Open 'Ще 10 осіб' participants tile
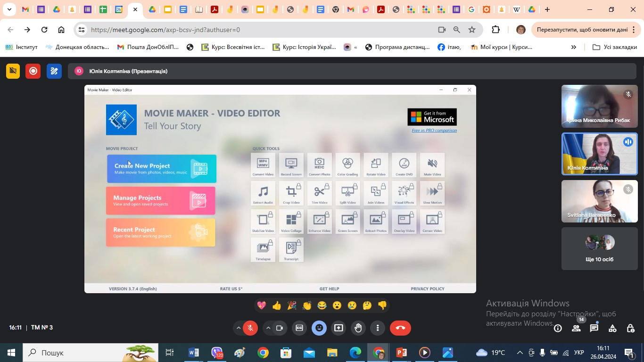The image size is (644, 362). tap(599, 249)
